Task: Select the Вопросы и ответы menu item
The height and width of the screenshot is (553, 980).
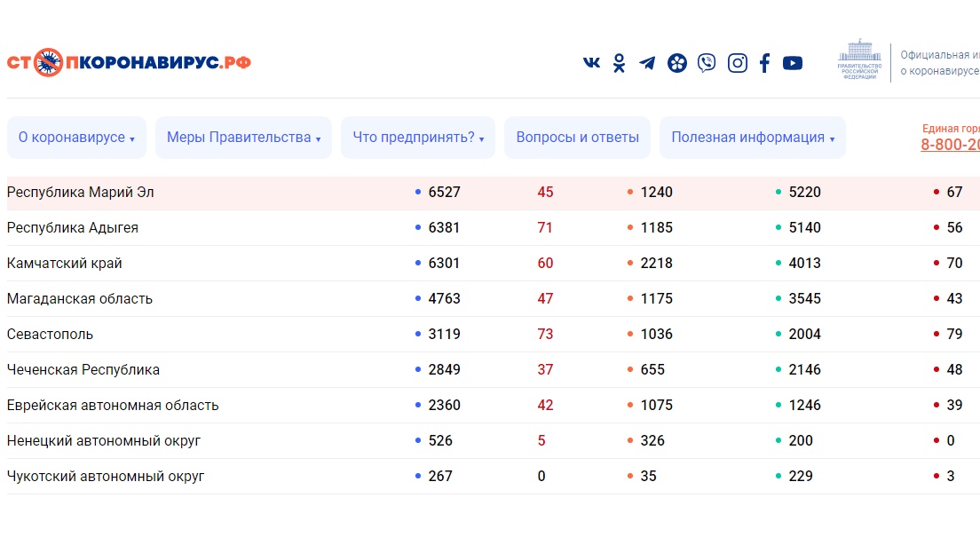Action: click(x=577, y=137)
